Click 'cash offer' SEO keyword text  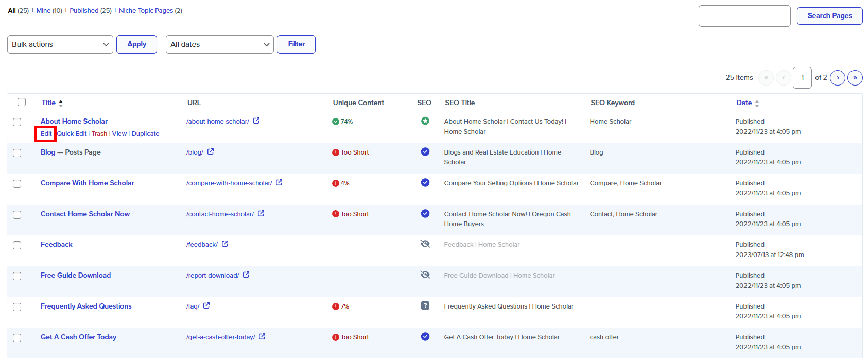(604, 337)
